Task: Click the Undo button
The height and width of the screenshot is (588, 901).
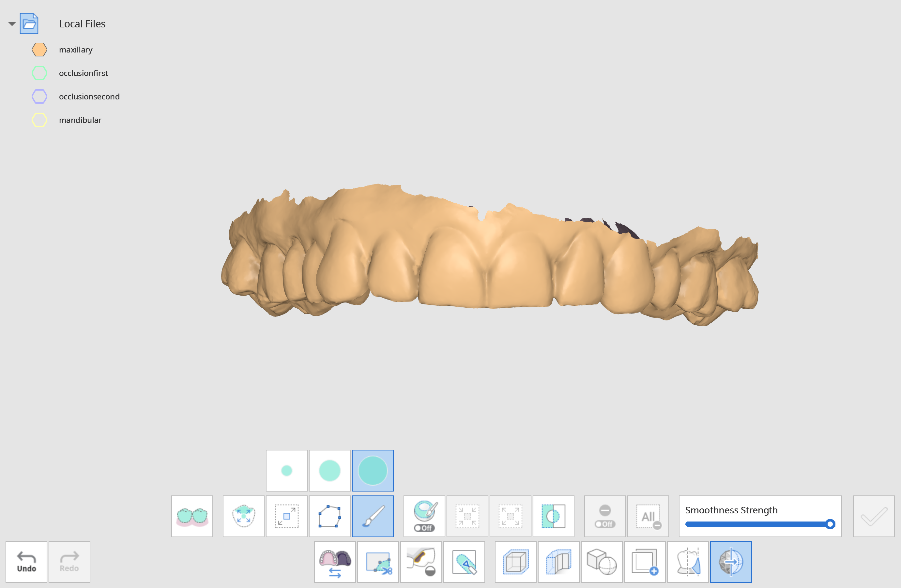Action: 26,562
